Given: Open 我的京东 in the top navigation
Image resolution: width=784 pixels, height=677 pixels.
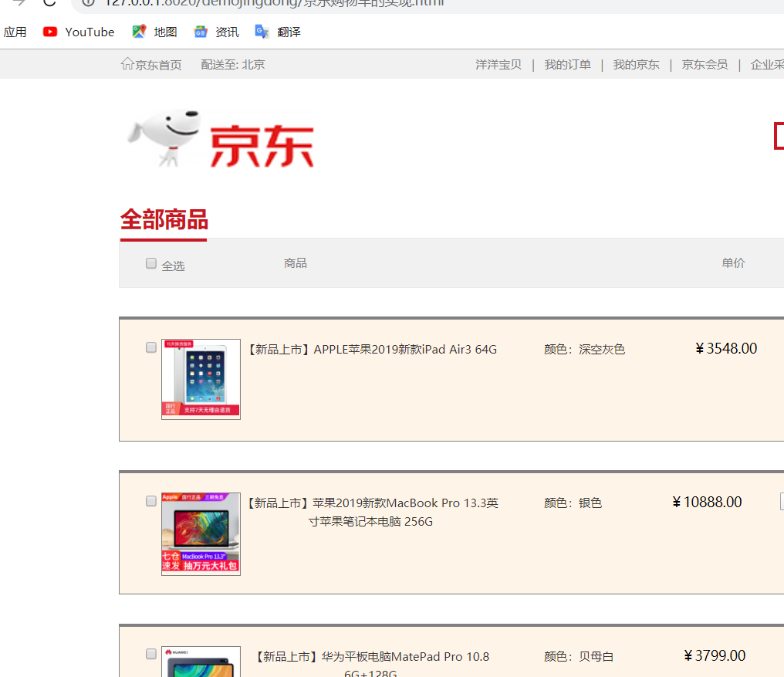Looking at the screenshot, I should (x=637, y=65).
